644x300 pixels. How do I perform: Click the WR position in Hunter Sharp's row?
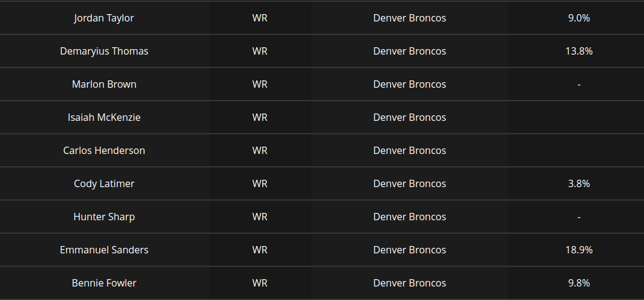pos(260,217)
